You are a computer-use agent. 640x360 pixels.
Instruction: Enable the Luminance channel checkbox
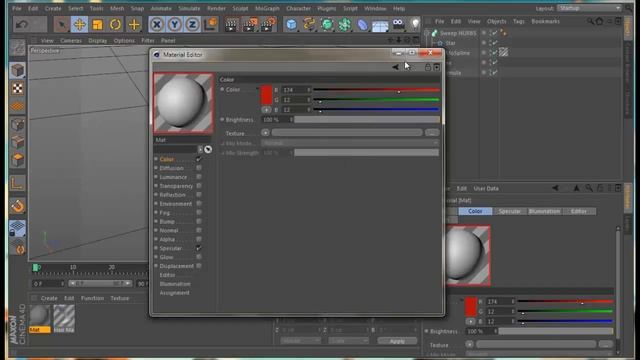pyautogui.click(x=198, y=177)
